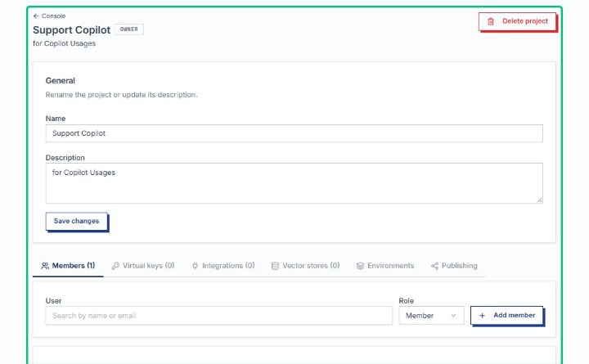Click the plug icon for Integrations

pos(195,266)
